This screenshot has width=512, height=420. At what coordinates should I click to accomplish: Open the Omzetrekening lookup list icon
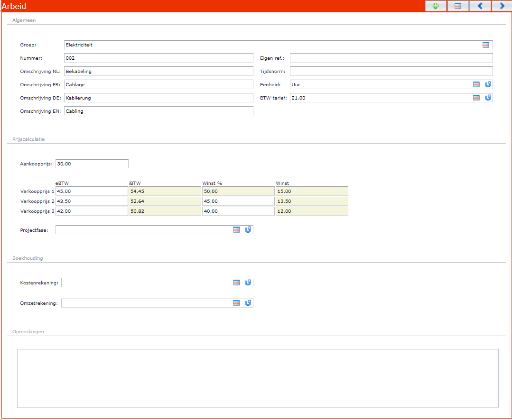(236, 303)
